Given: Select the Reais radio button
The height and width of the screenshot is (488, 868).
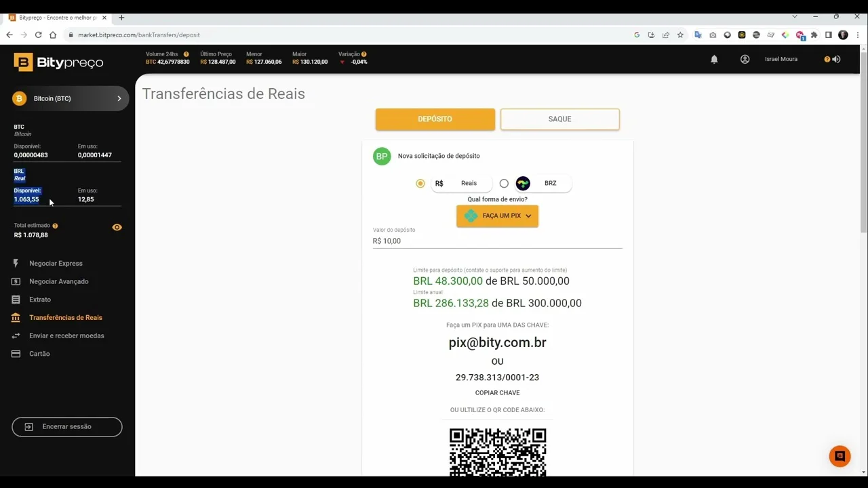Looking at the screenshot, I should click(x=420, y=184).
